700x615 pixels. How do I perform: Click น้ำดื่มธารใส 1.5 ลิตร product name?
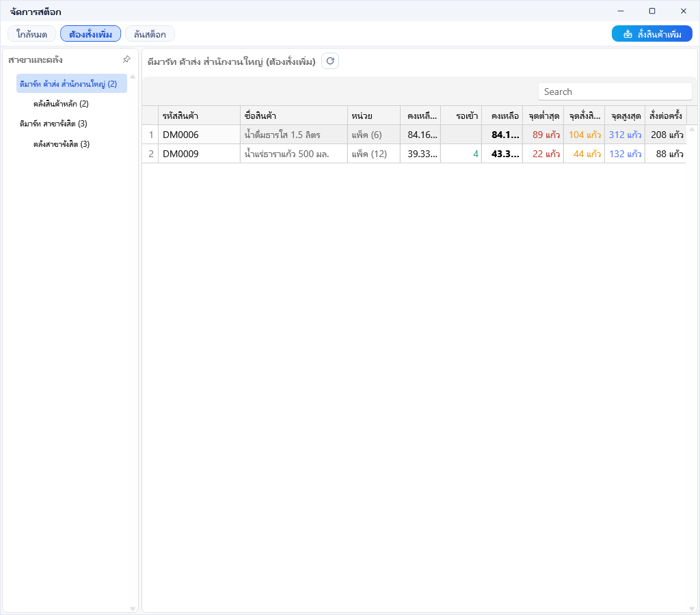click(294, 135)
